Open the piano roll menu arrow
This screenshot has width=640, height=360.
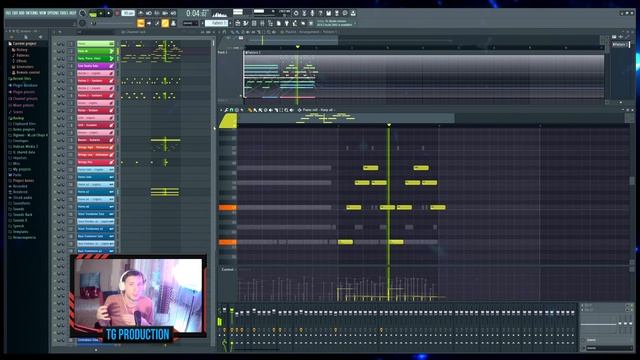point(221,110)
